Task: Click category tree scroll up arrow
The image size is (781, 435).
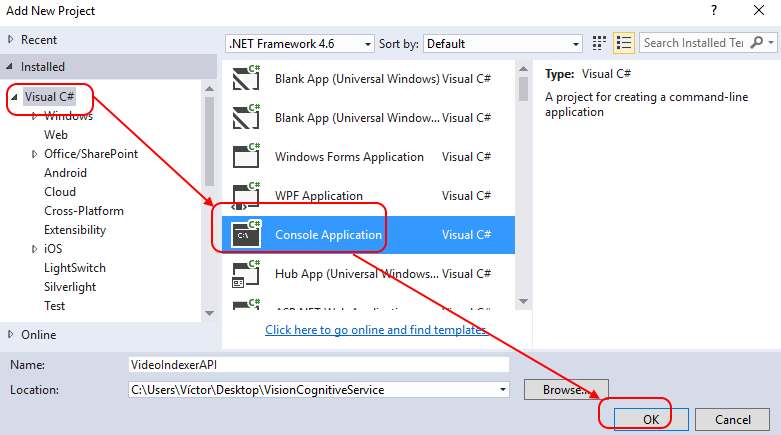Action: tap(209, 89)
